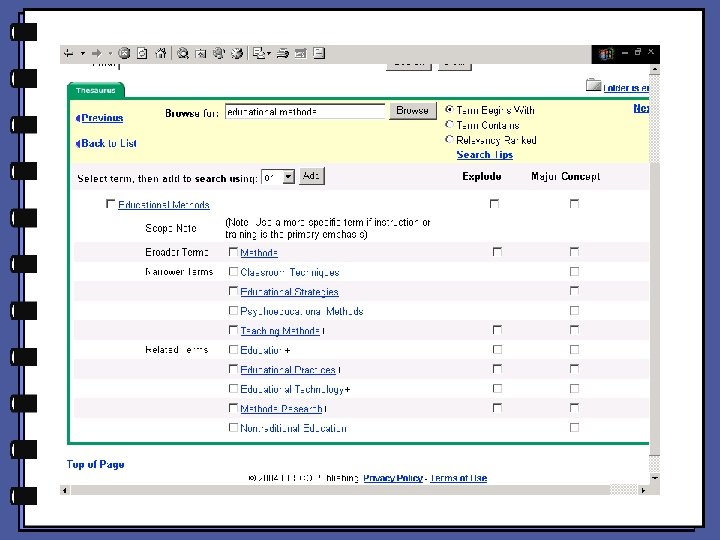
Task: Refresh the page with the Refresh icon
Action: pos(142,53)
